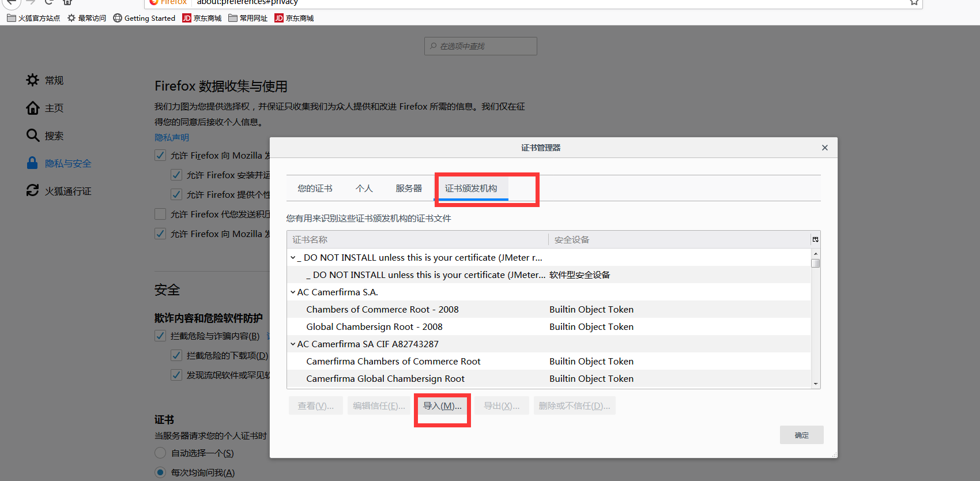Image resolution: width=980 pixels, height=481 pixels.
Task: Select 每次均询问我(A) radio button
Action: (160, 472)
